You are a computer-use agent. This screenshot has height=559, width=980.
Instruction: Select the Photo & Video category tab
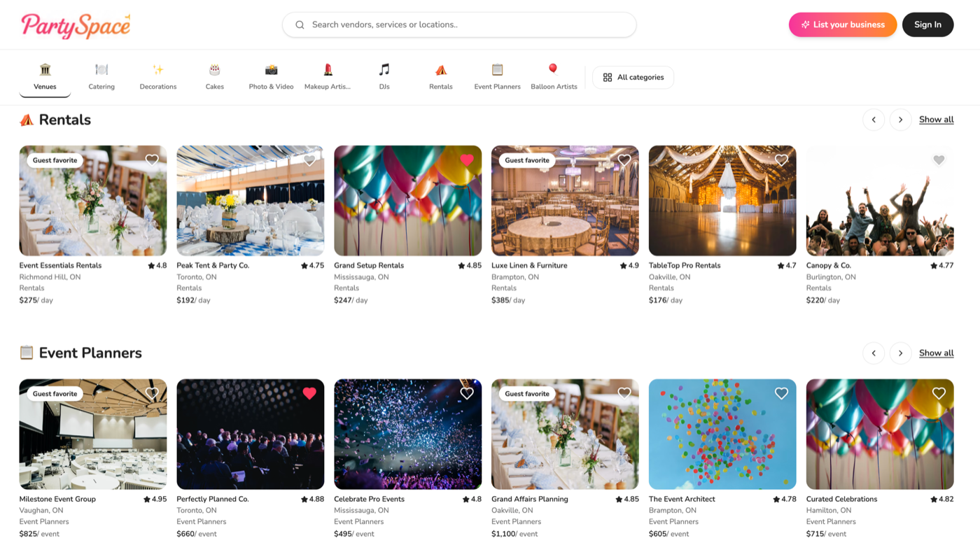tap(271, 77)
